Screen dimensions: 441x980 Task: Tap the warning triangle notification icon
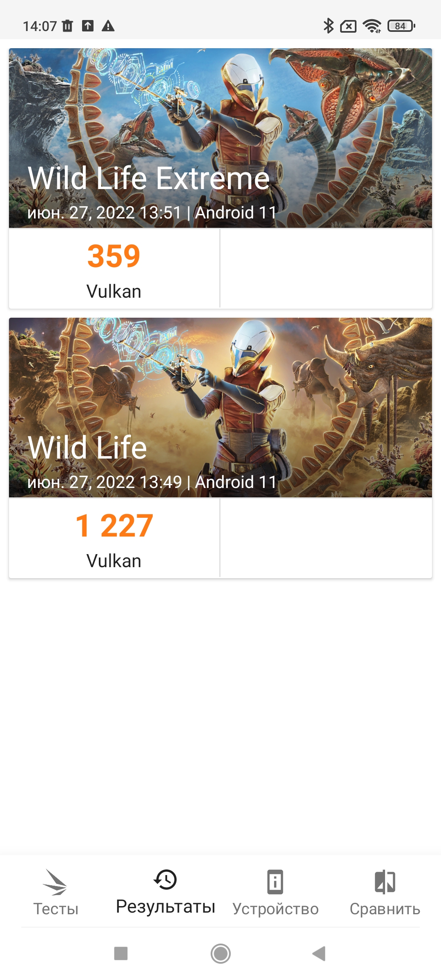(108, 26)
